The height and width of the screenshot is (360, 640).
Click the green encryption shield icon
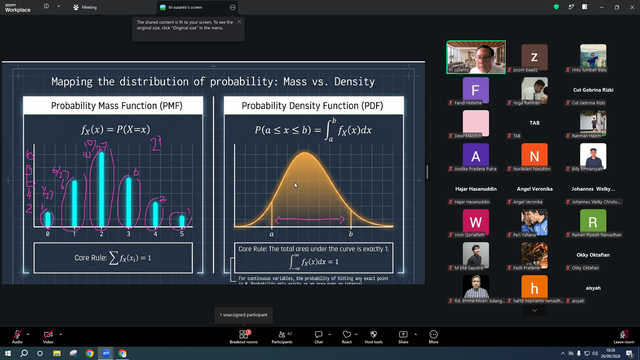tap(556, 7)
